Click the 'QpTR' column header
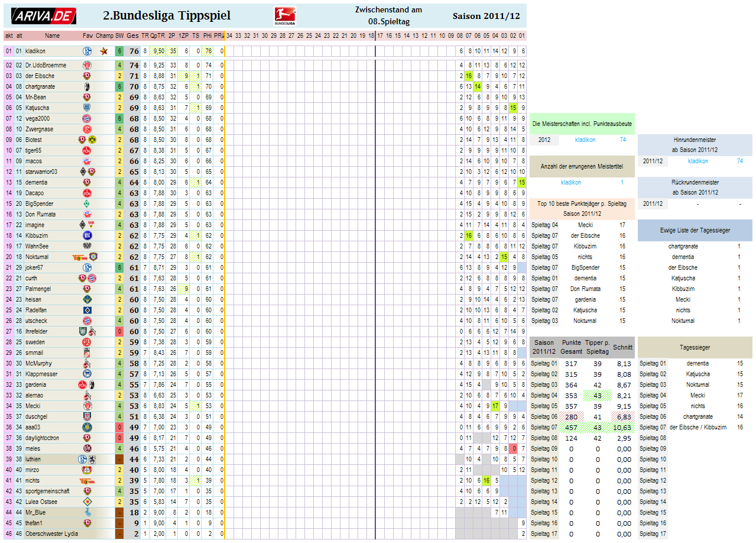Viewport: 756px width, 543px height. point(158,36)
